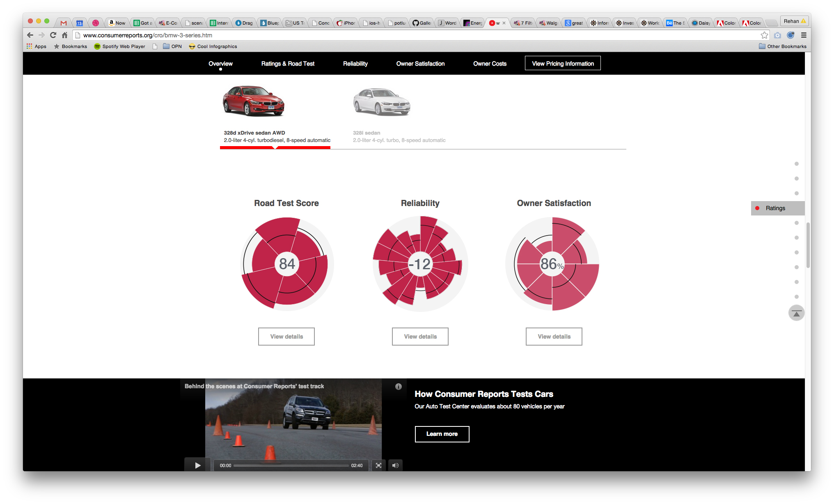Click the page vertical scrollbar thumb
834x504 pixels.
tap(808, 245)
